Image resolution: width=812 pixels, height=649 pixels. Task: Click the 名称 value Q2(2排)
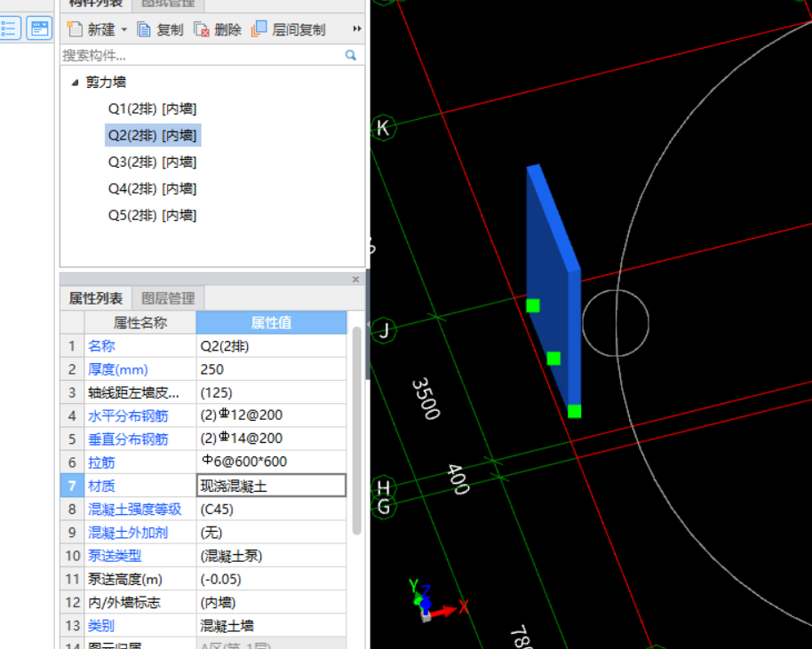[x=271, y=346]
